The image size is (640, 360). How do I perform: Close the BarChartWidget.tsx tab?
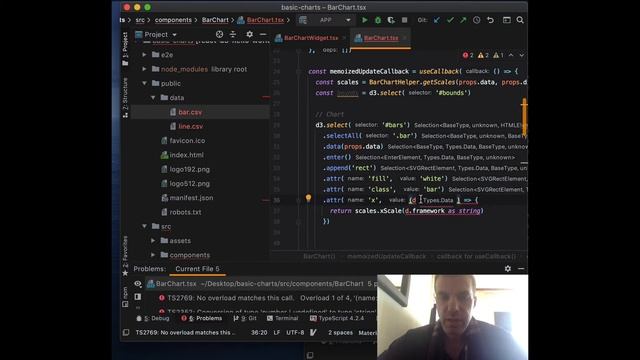pyautogui.click(x=344, y=38)
